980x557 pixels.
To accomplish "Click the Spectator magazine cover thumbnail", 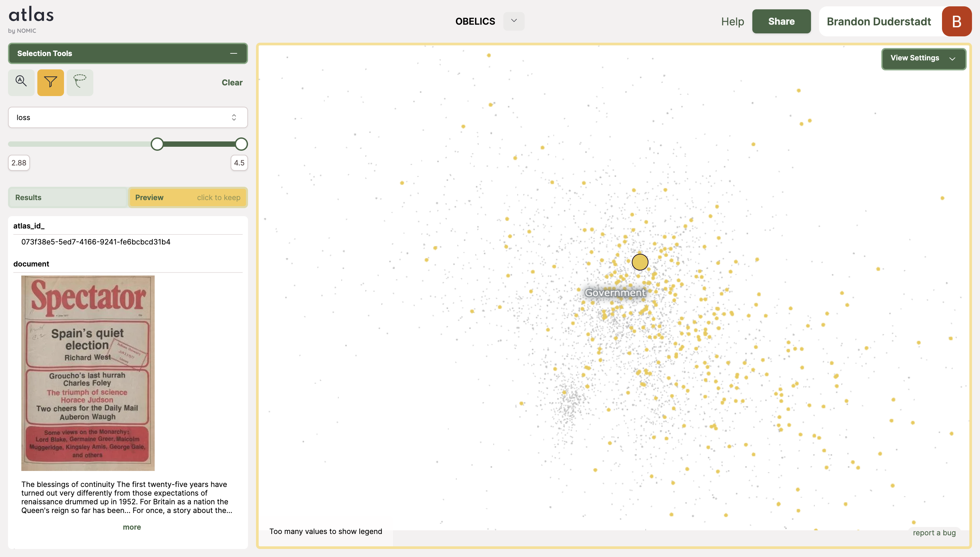I will (88, 373).
